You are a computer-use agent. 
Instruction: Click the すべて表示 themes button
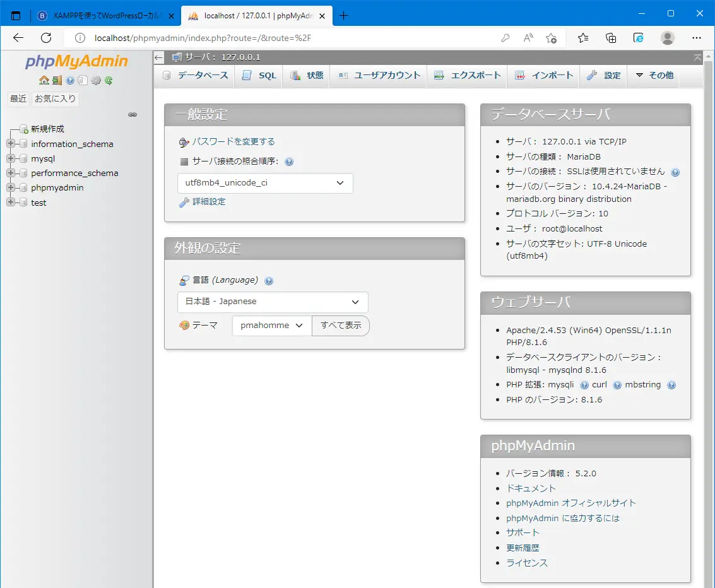341,326
